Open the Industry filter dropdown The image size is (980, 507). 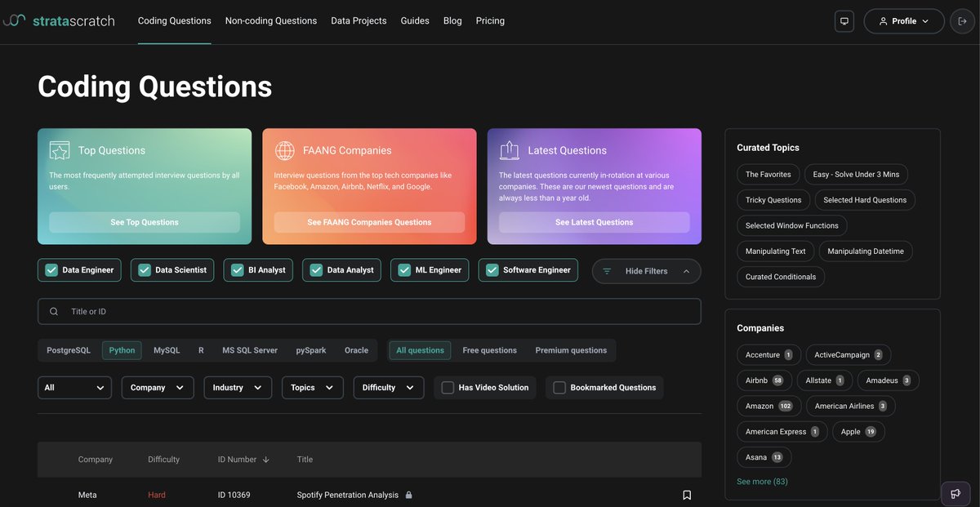tap(238, 388)
